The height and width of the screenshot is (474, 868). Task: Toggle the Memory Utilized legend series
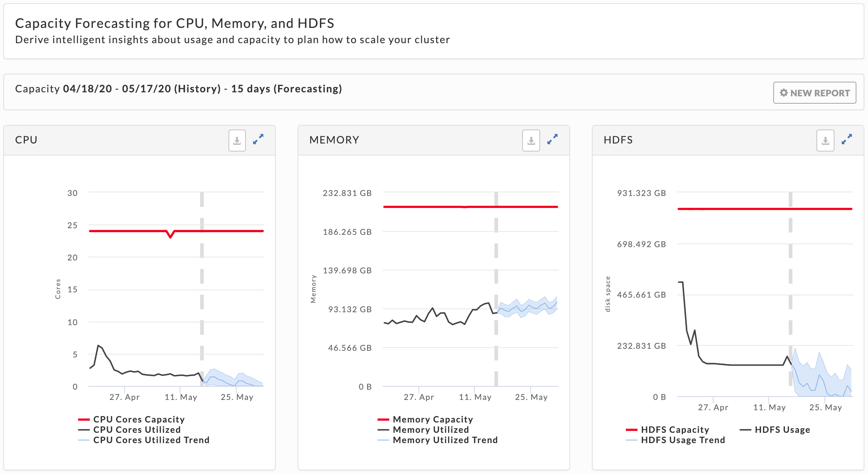423,429
